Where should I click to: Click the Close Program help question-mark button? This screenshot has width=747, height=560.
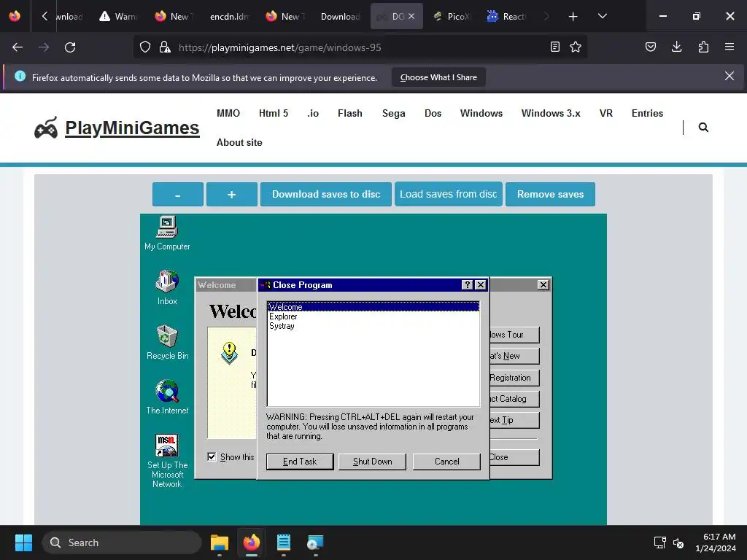(468, 285)
